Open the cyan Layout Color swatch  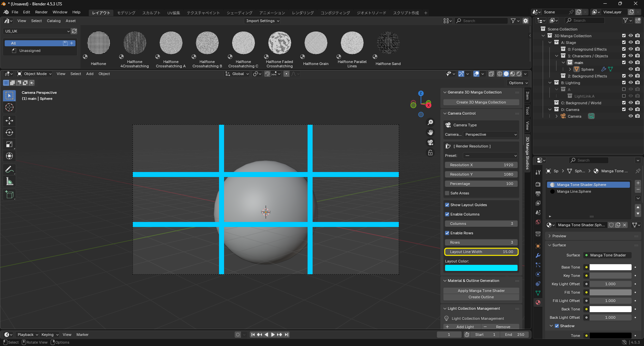[481, 268]
